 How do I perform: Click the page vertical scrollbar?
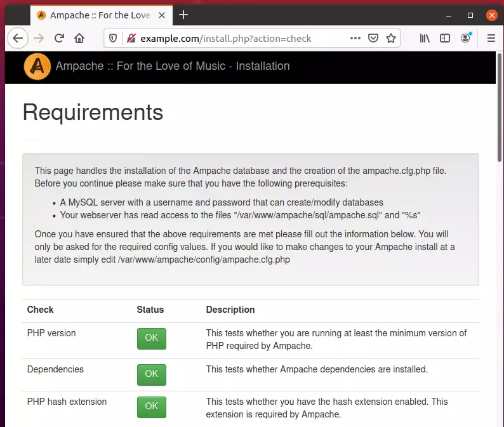[x=500, y=108]
